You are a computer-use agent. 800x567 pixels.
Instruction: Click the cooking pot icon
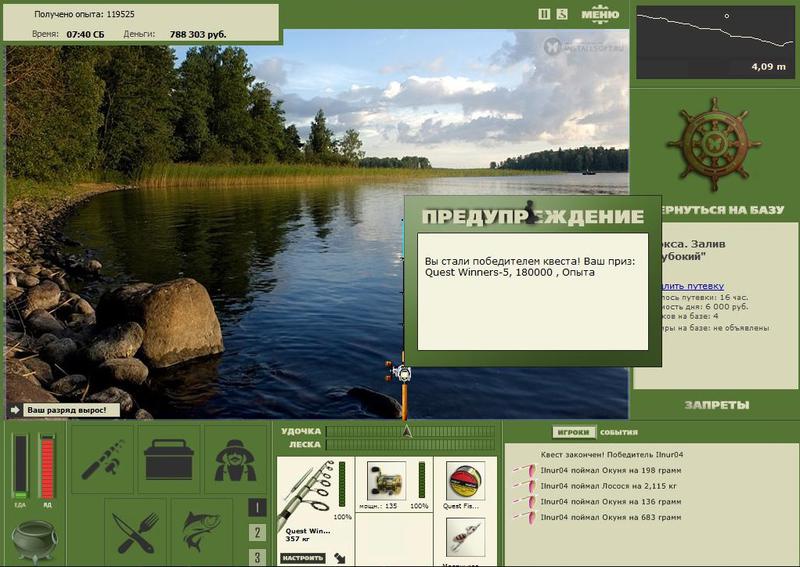tap(34, 541)
